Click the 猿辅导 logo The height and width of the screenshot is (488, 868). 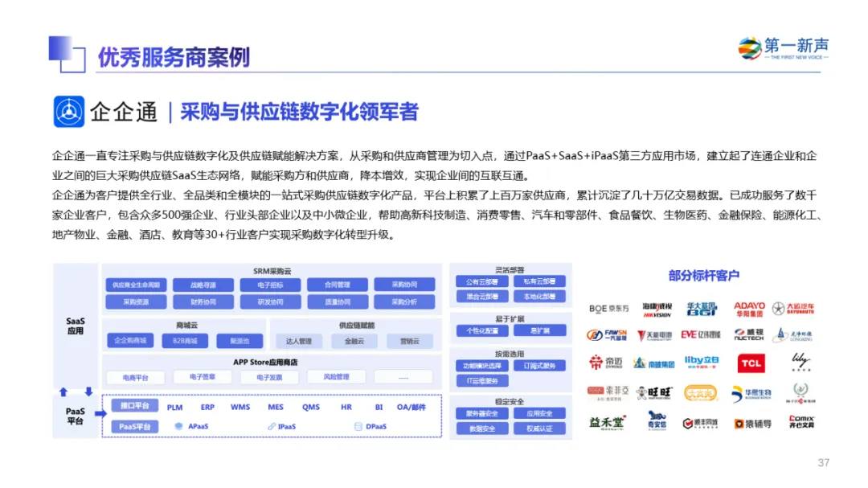[x=752, y=424]
